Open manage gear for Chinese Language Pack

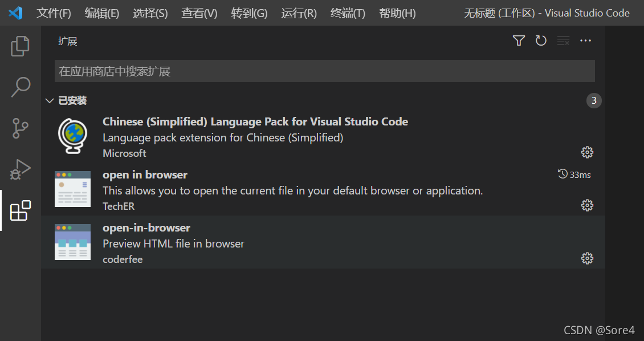click(x=588, y=152)
